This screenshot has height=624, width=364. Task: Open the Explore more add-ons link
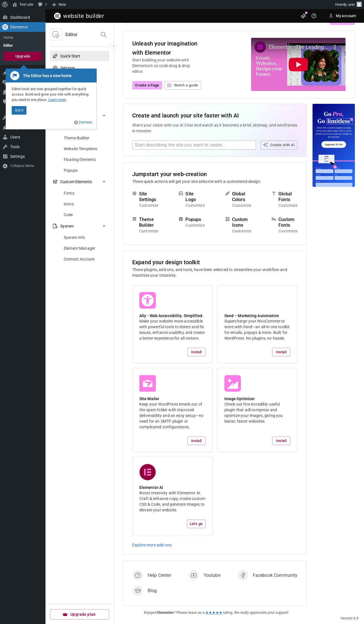(152, 545)
